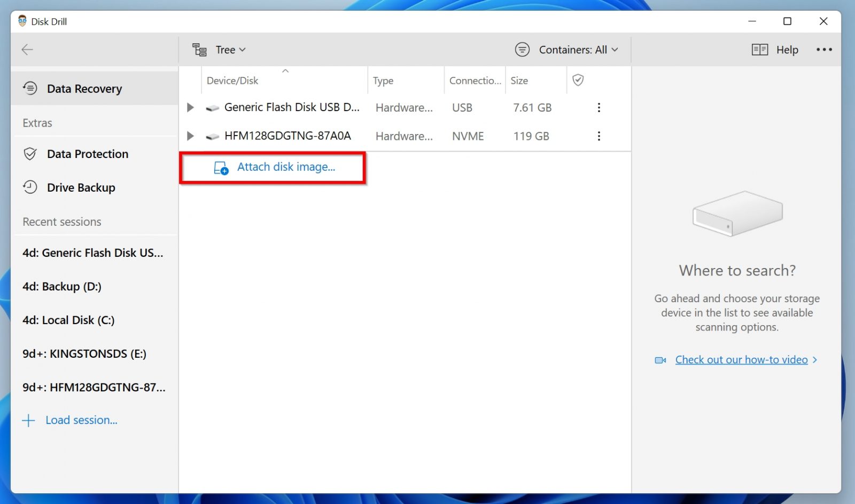
Task: Expand the HFM128GDGTNG-87A0A drive row
Action: 190,136
